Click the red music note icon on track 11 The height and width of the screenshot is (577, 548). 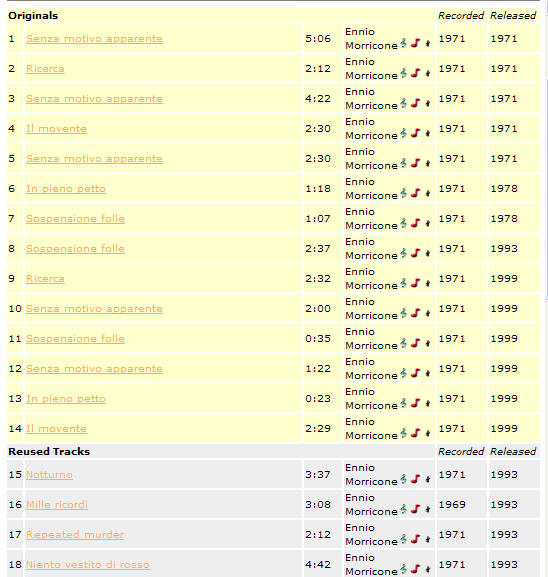tap(416, 343)
